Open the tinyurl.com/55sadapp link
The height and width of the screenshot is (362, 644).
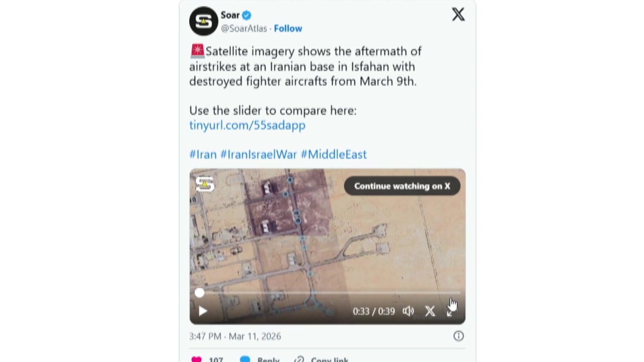(x=247, y=125)
